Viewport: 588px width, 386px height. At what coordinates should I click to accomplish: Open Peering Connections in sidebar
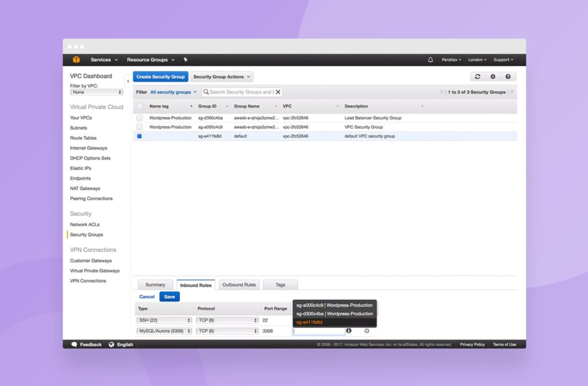coord(91,198)
